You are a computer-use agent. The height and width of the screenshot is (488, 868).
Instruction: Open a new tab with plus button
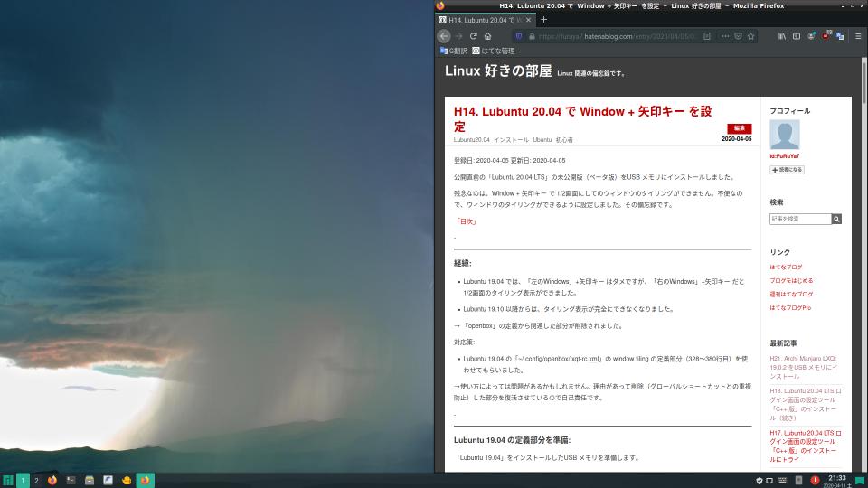pos(543,19)
